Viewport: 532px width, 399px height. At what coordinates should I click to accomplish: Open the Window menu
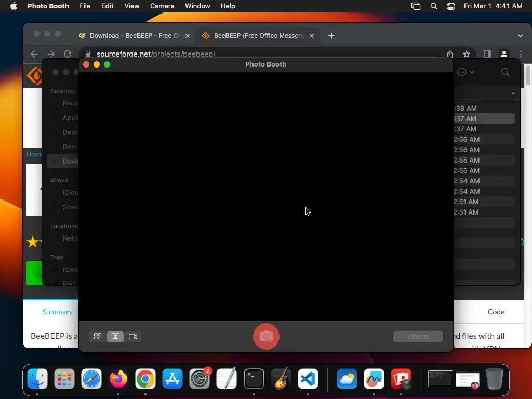197,6
